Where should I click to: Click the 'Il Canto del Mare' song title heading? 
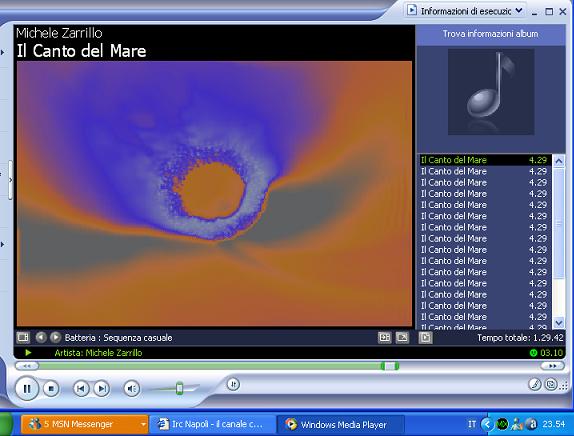click(x=82, y=51)
